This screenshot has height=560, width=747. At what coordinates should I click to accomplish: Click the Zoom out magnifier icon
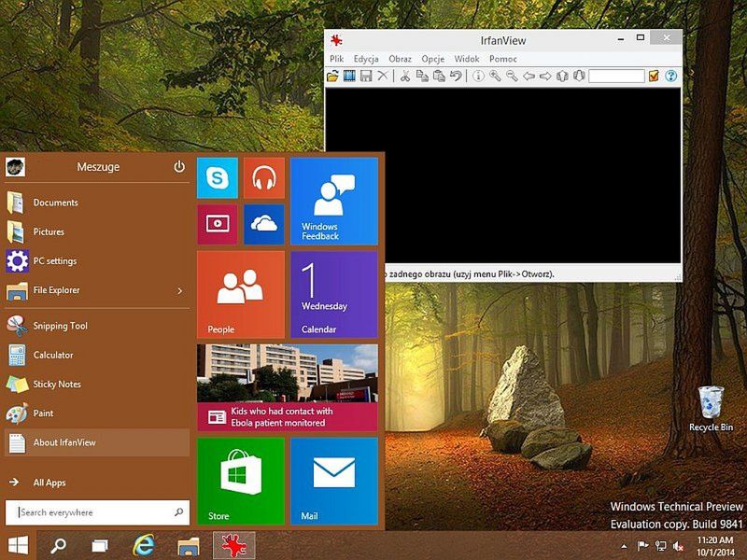pyautogui.click(x=512, y=76)
